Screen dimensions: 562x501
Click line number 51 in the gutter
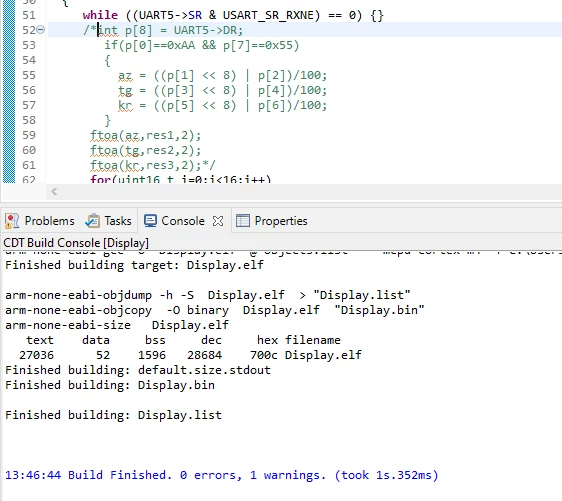29,15
